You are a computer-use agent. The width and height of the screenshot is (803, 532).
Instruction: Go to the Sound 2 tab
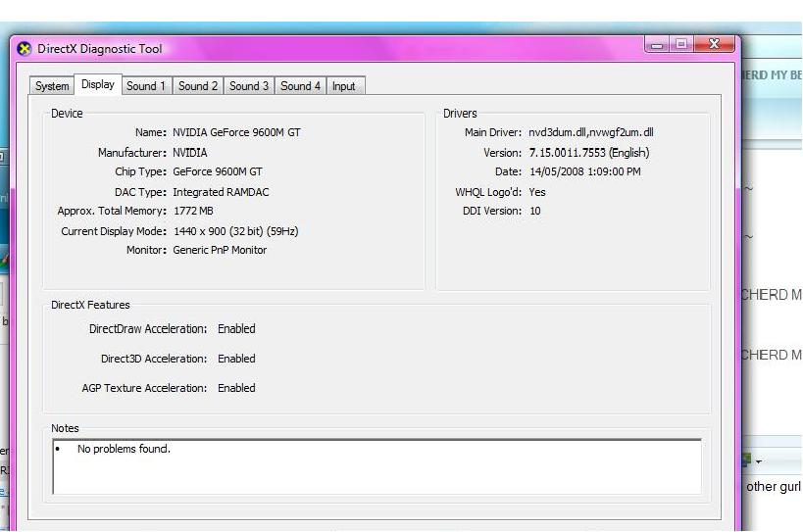tap(198, 86)
